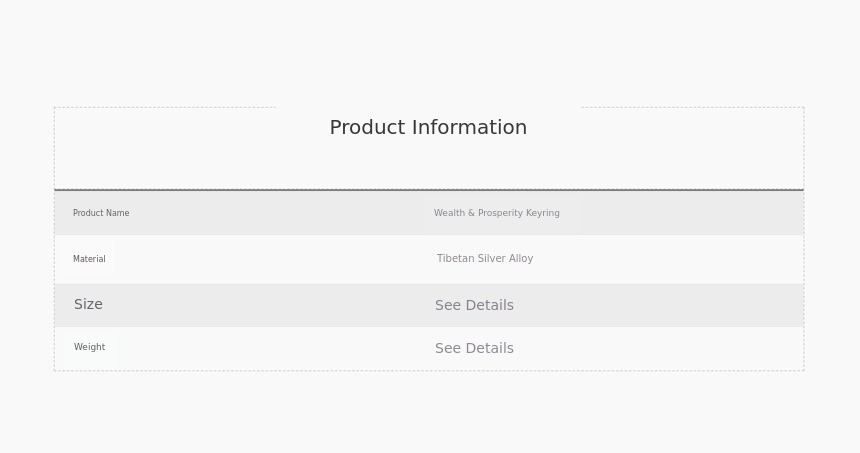Viewport: 860px width, 453px height.
Task: Click the Product Information heading
Action: [428, 128]
